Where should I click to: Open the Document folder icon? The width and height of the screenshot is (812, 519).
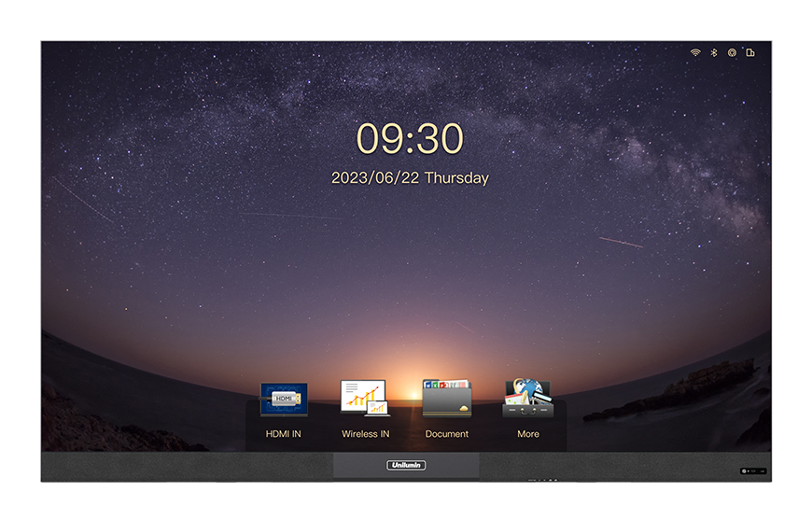[x=447, y=399]
